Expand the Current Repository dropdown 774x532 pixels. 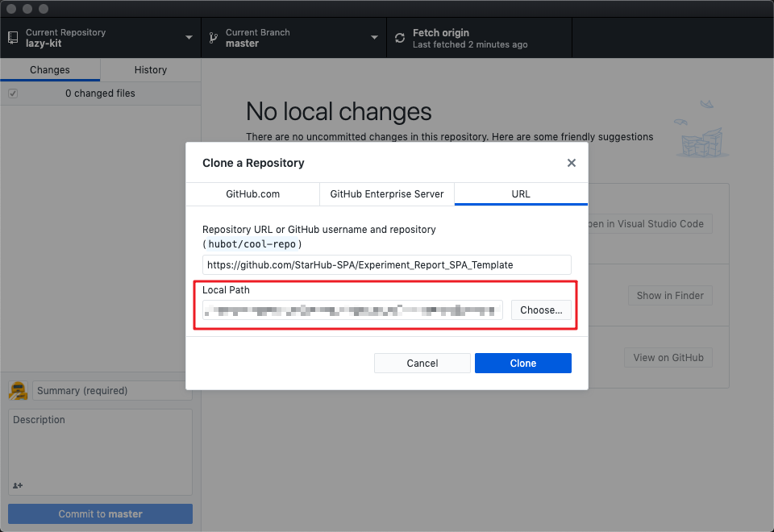pos(189,38)
